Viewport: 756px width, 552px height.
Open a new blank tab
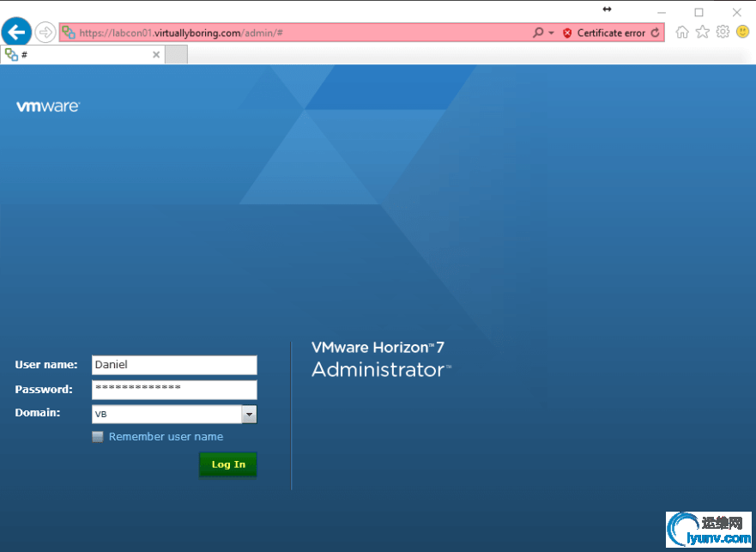pyautogui.click(x=177, y=55)
